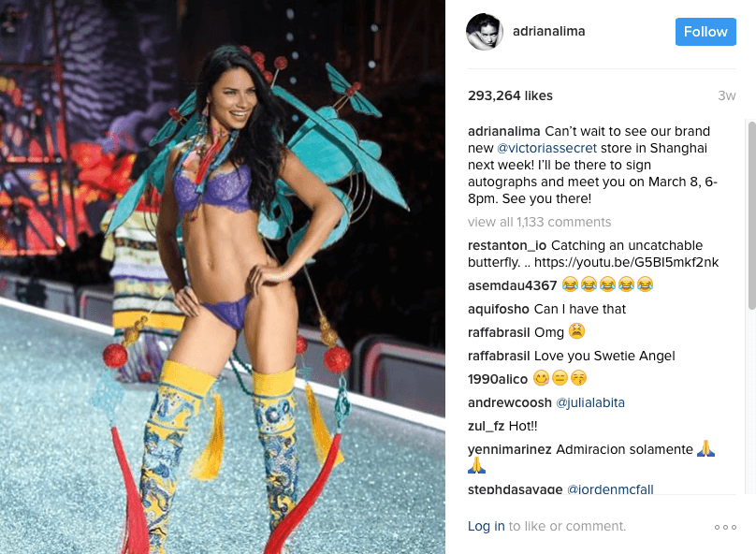Image resolution: width=756 pixels, height=554 pixels.
Task: Click asemdau4367 username
Action: pyautogui.click(x=512, y=285)
